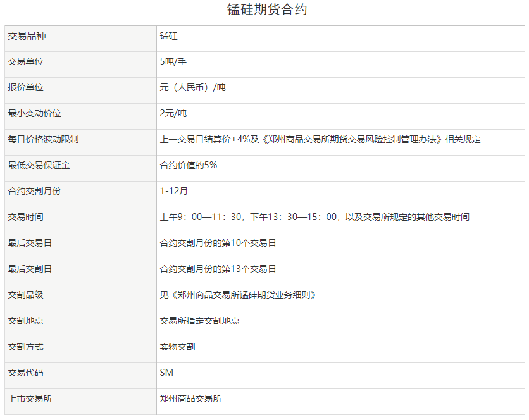The height and width of the screenshot is (420, 529).
Task: Select the 每日价格波动限制 label
Action: click(43, 140)
